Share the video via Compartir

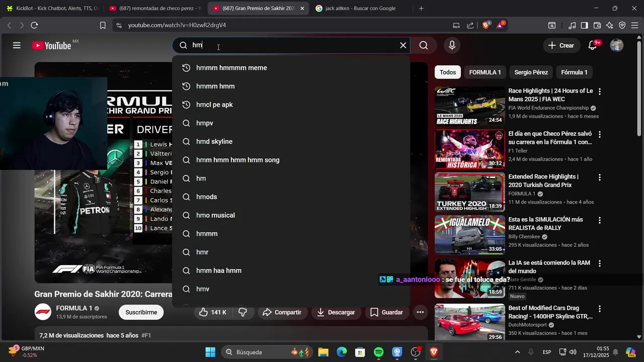282,312
